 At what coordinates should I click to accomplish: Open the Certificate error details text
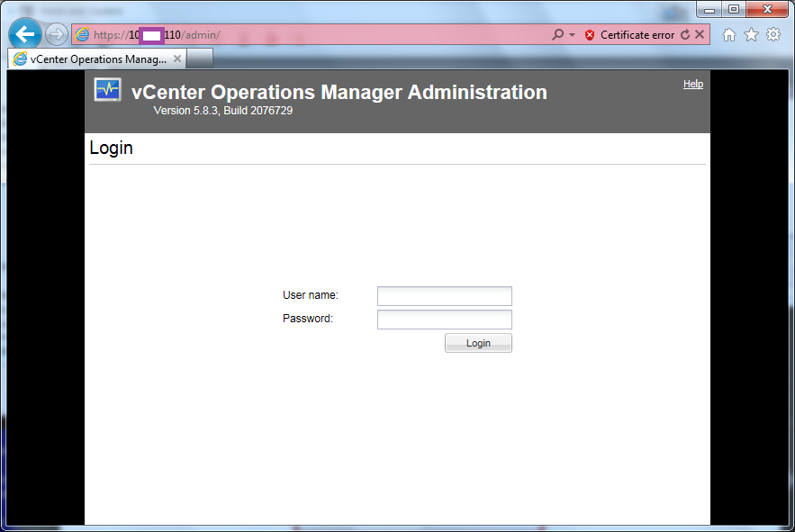point(637,35)
